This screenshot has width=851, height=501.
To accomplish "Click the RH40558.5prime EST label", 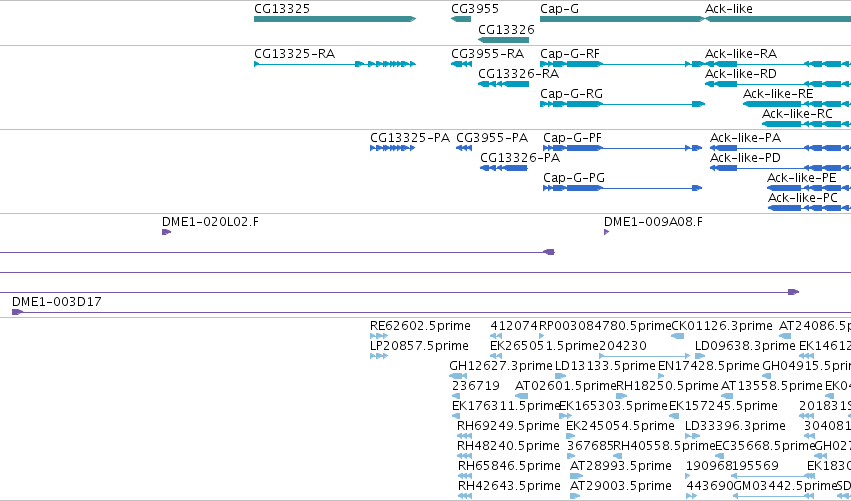I will [664, 446].
